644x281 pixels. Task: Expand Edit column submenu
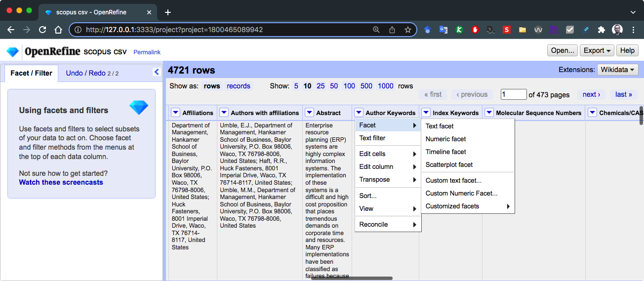[388, 166]
